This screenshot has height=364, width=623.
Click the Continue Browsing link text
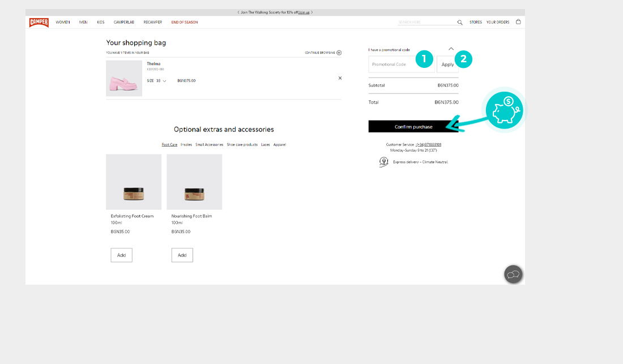pyautogui.click(x=320, y=53)
